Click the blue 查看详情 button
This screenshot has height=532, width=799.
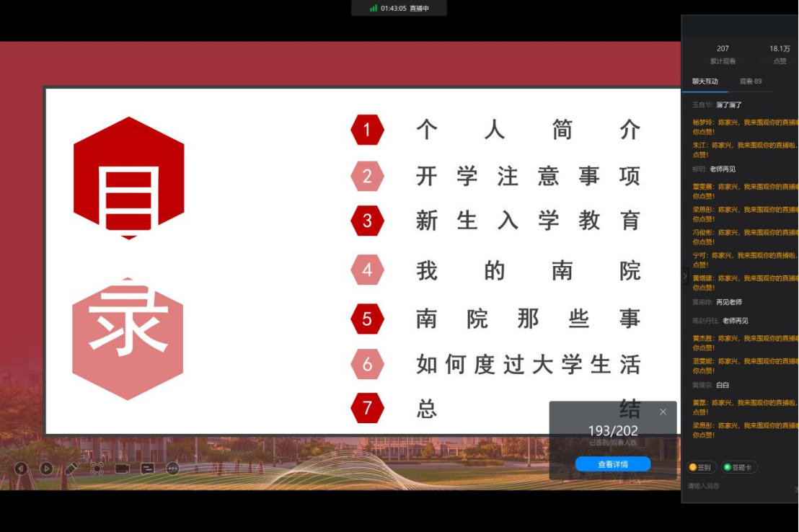[x=612, y=464]
